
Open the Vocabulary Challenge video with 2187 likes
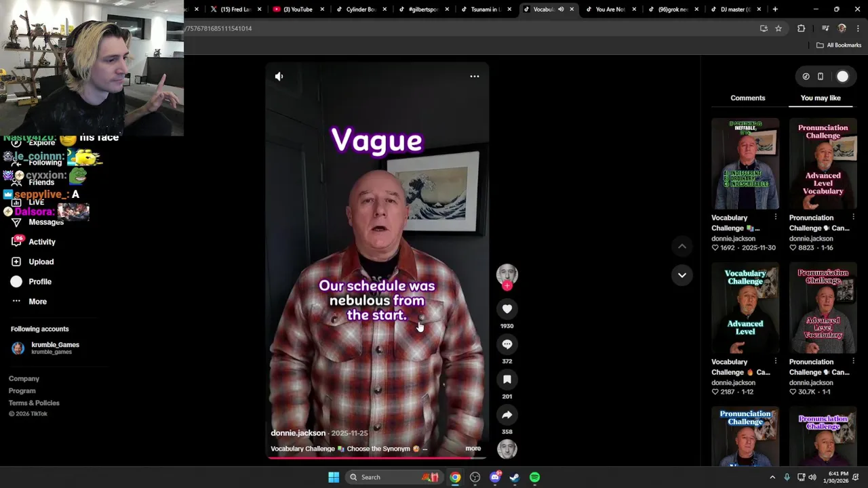(745, 308)
